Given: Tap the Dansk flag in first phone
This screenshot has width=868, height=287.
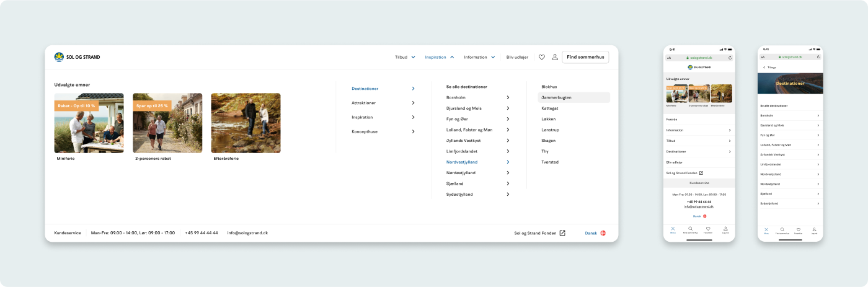Looking at the screenshot, I should [x=704, y=216].
